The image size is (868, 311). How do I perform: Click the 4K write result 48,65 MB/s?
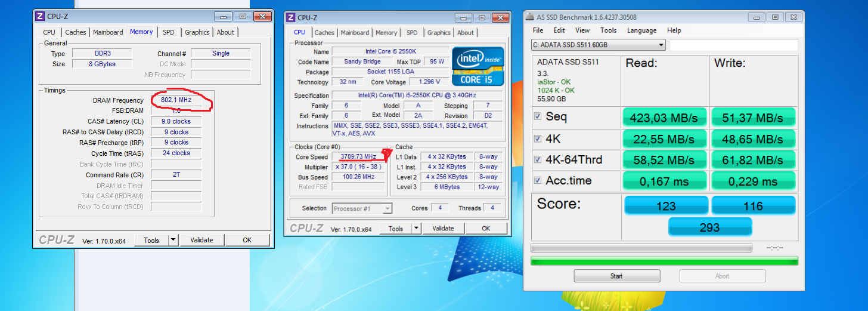753,139
